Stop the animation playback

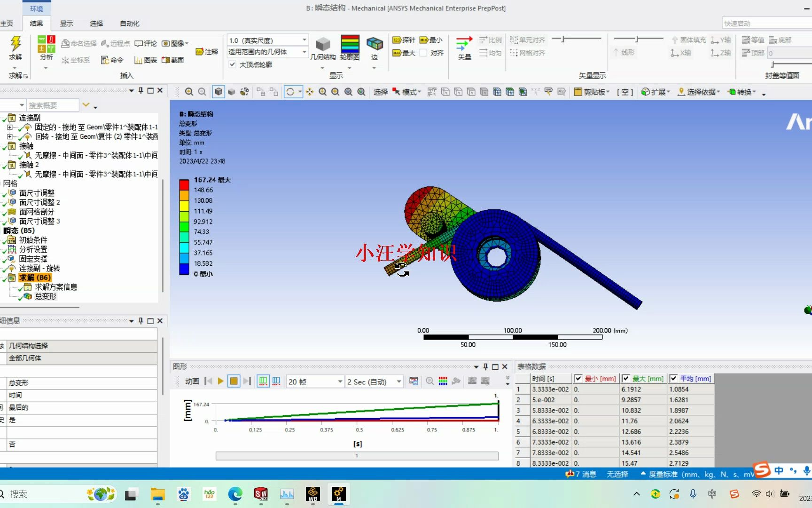click(x=234, y=381)
